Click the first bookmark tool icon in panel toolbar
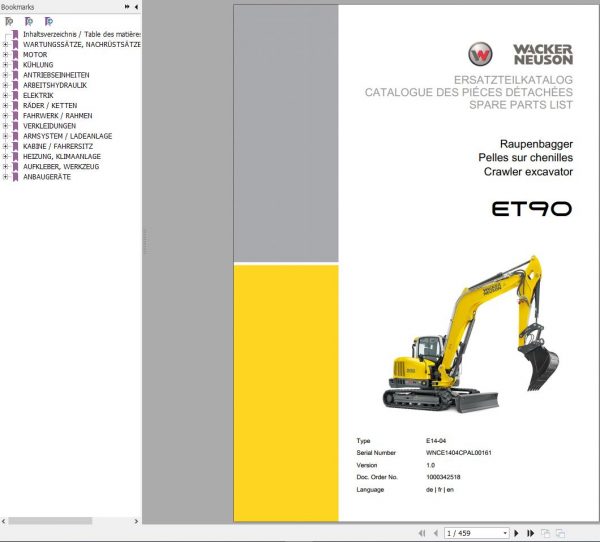The image size is (600, 542). 9,21
